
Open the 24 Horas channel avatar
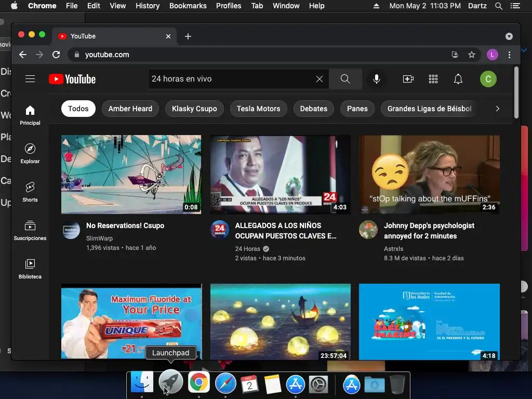click(x=220, y=230)
